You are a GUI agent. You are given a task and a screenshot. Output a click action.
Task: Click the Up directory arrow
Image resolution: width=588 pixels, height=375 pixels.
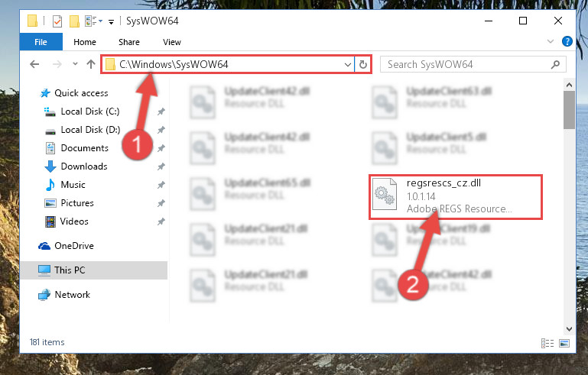pos(91,64)
